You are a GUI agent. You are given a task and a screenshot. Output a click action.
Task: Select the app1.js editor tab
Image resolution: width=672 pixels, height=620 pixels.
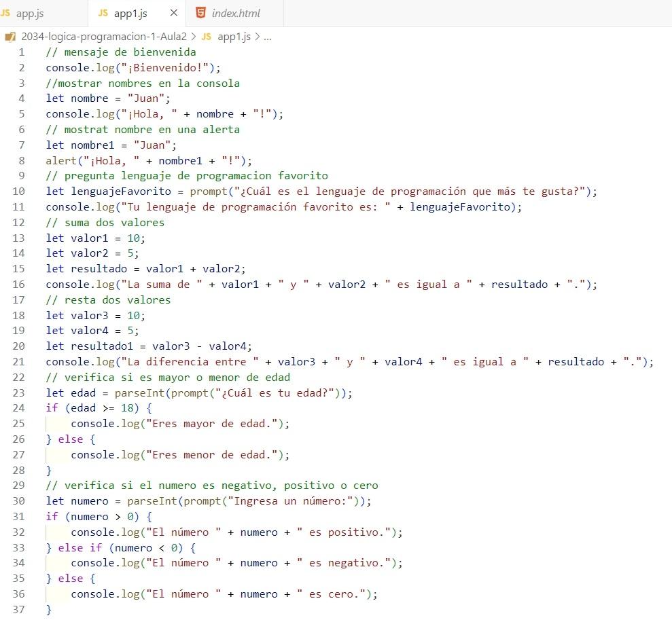pos(137,14)
